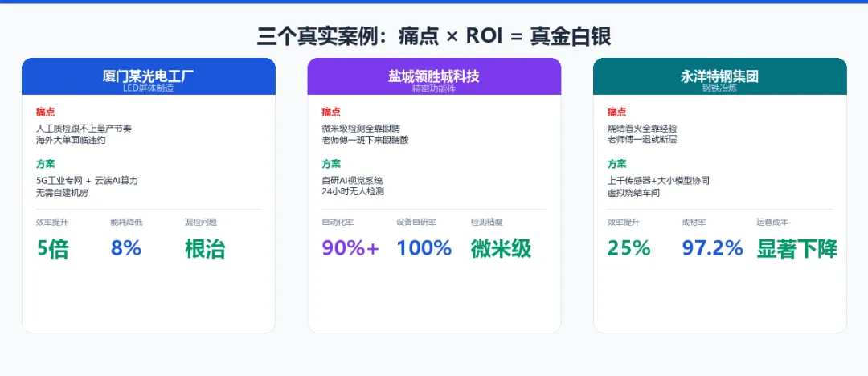The image size is (868, 376).
Task: Click the 方案 label in the 盐城 card
Action: pyautogui.click(x=331, y=164)
